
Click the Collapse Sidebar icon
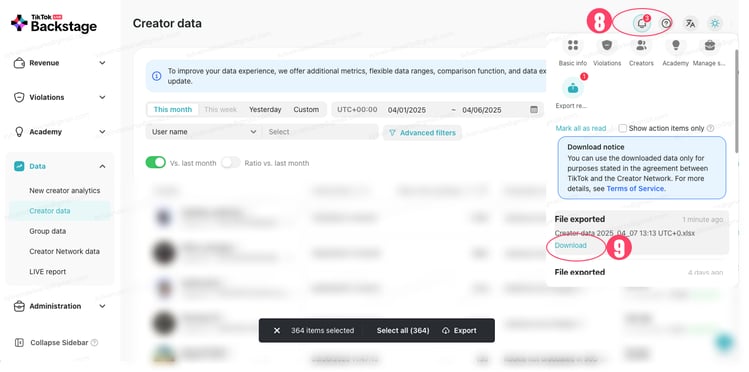point(19,342)
